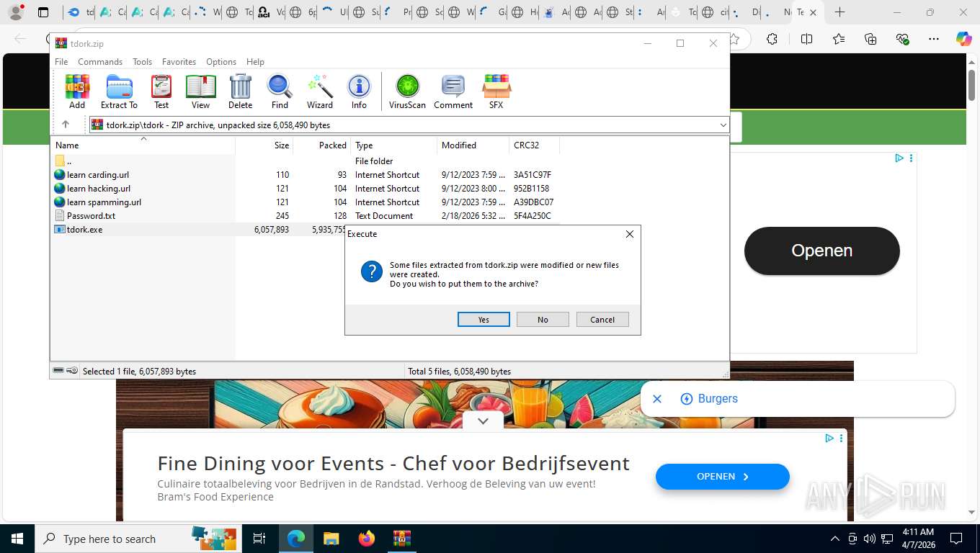
Task: Click CRC32 value 3A51C97F
Action: click(x=533, y=175)
